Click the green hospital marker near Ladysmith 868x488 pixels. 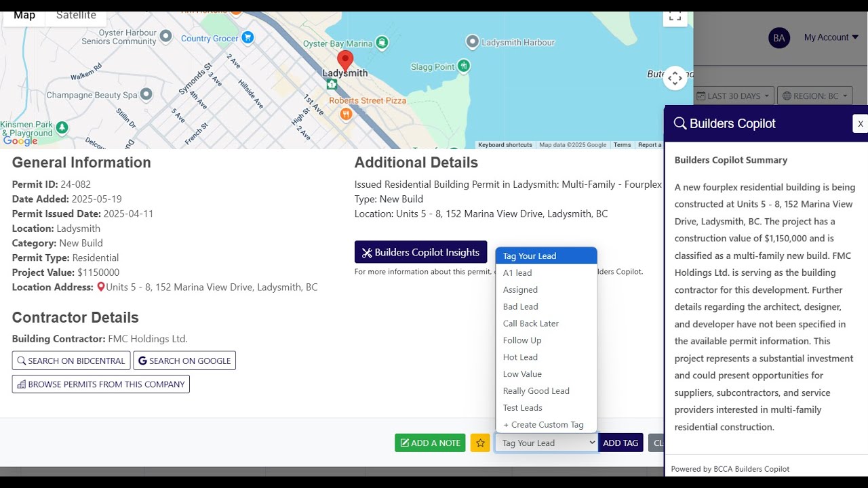click(332, 84)
